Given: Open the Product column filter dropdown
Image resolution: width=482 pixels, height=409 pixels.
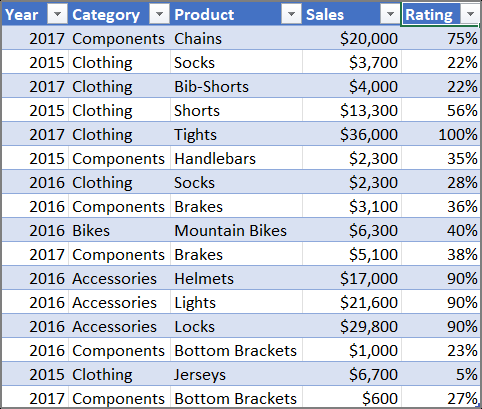Looking at the screenshot, I should pos(291,14).
